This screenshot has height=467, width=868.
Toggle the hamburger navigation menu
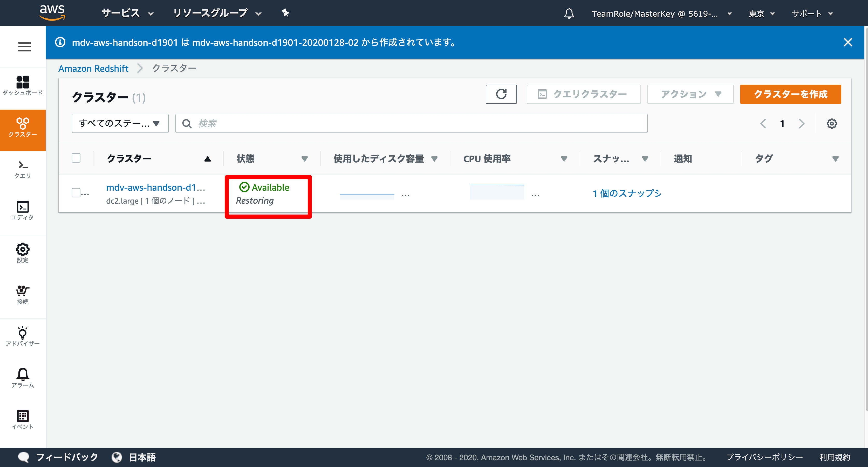[24, 46]
